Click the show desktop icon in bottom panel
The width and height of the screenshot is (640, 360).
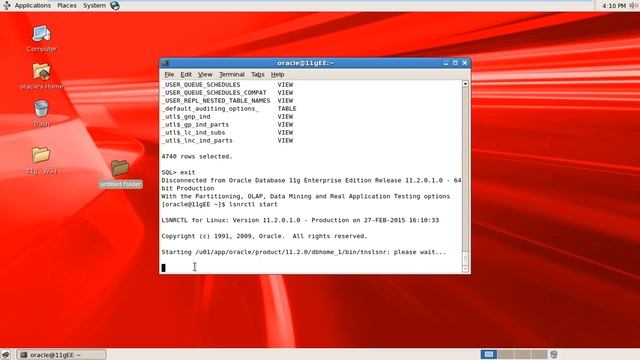pyautogui.click(x=6, y=354)
